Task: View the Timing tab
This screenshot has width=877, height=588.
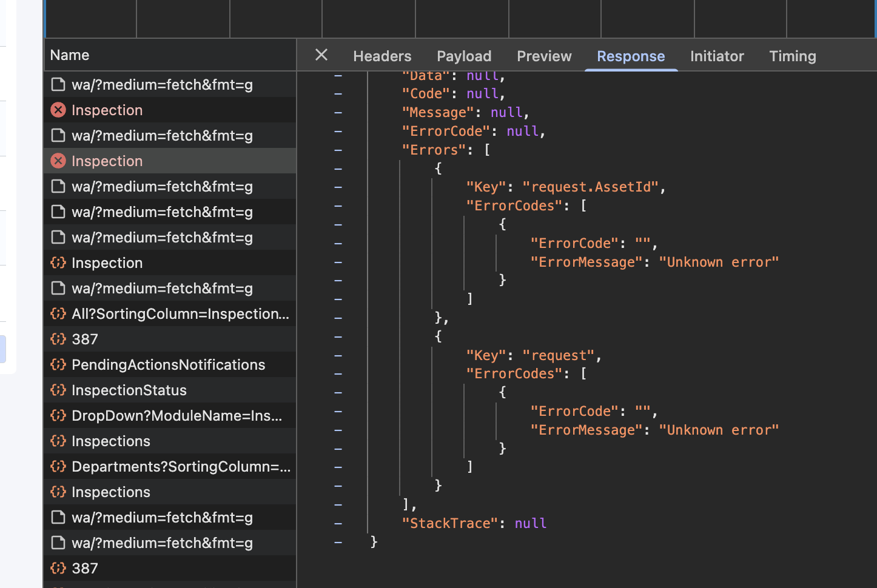Action: 793,56
